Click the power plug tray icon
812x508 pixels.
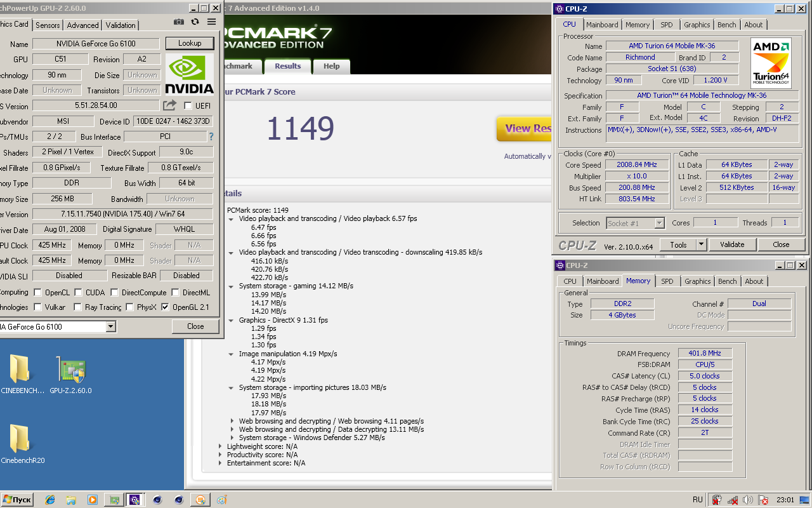[x=717, y=500]
